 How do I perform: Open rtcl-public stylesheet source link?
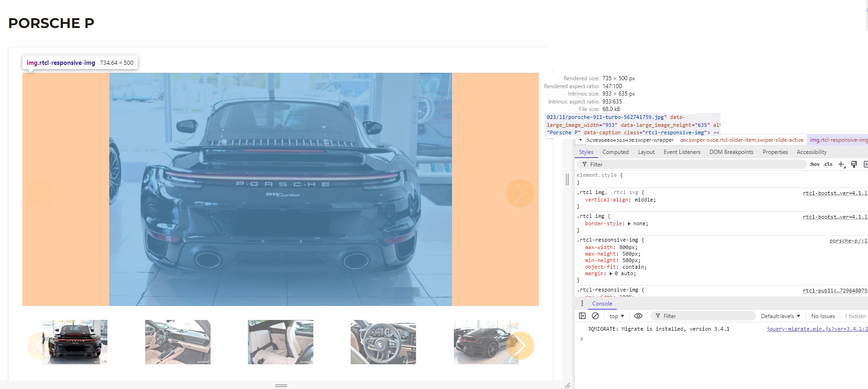(835, 291)
